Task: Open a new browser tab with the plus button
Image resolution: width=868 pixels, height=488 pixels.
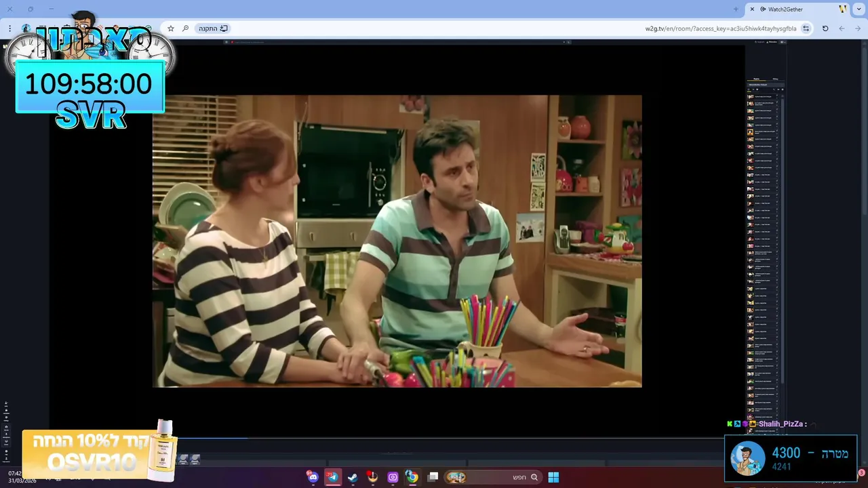Action: click(736, 9)
